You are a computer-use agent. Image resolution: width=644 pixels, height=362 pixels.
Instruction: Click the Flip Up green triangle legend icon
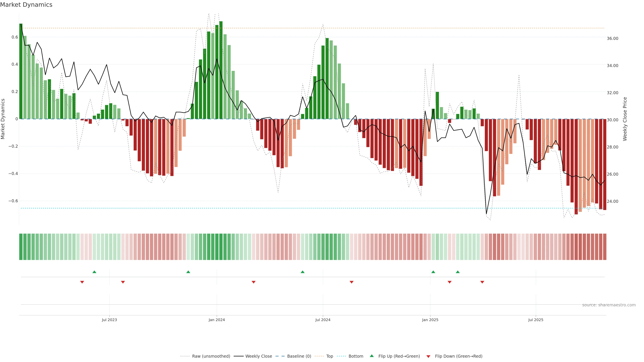click(372, 356)
